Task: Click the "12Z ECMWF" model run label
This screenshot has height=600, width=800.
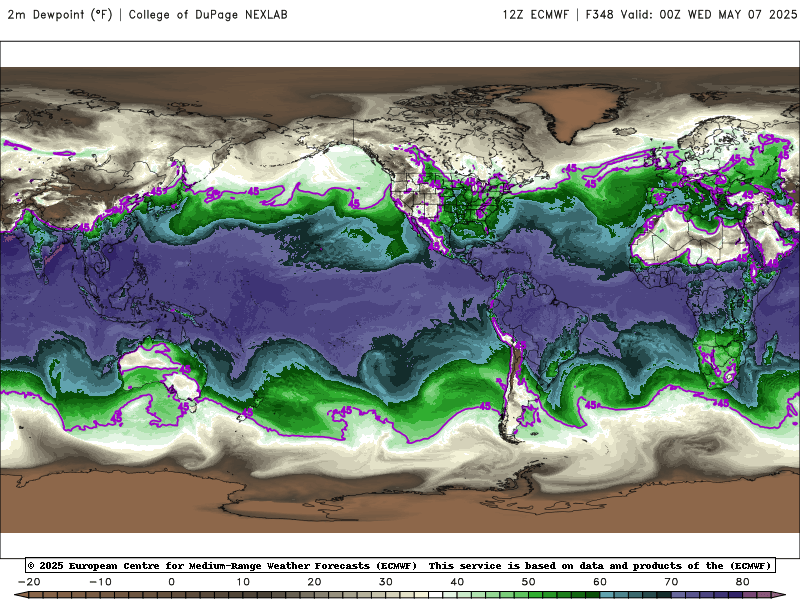Action: tap(535, 15)
